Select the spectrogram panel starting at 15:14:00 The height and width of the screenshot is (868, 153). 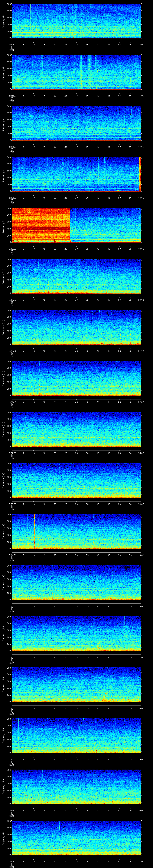[77, 21]
